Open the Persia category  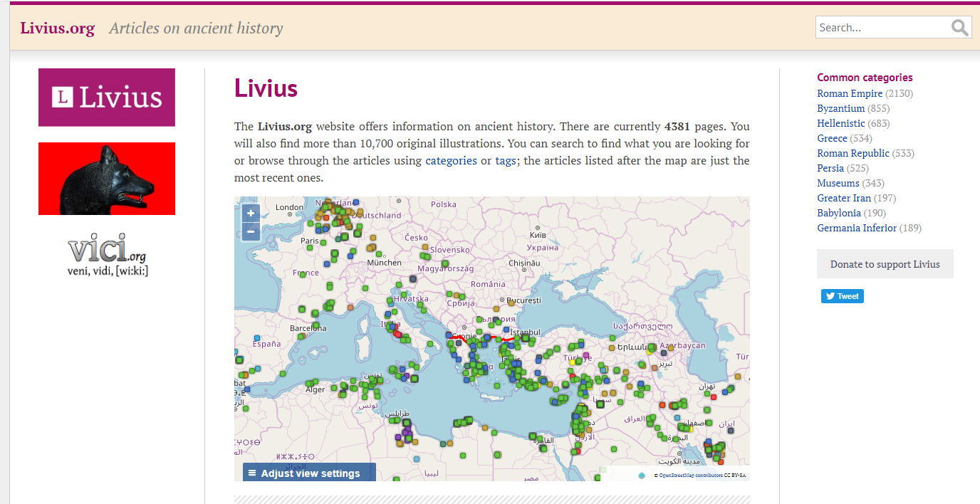[830, 168]
